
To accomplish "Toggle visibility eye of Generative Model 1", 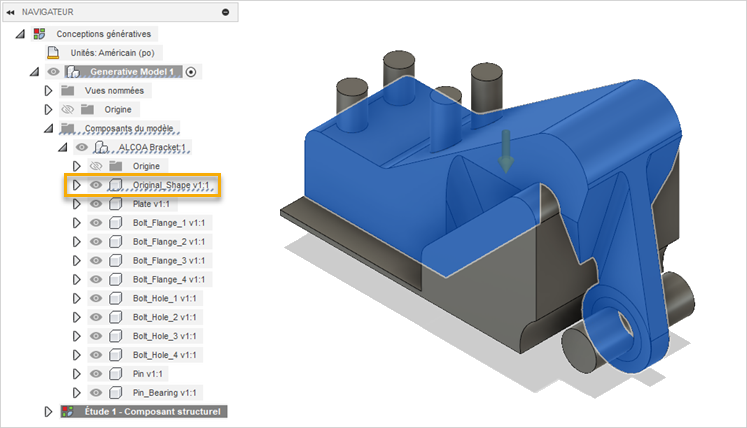I will 53,72.
